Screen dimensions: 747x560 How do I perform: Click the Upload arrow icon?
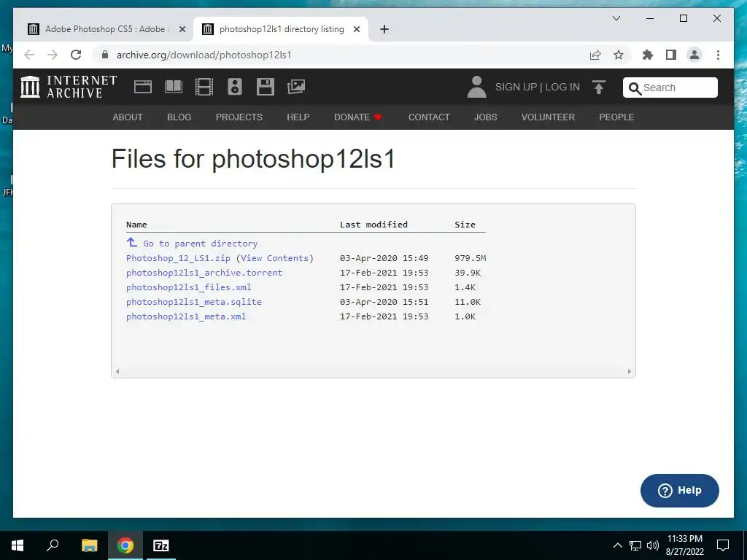(599, 87)
